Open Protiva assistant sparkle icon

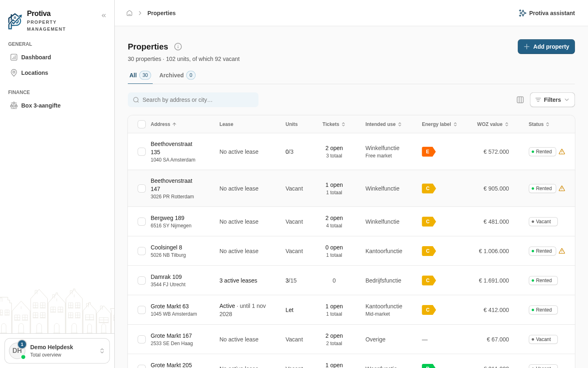tap(522, 13)
